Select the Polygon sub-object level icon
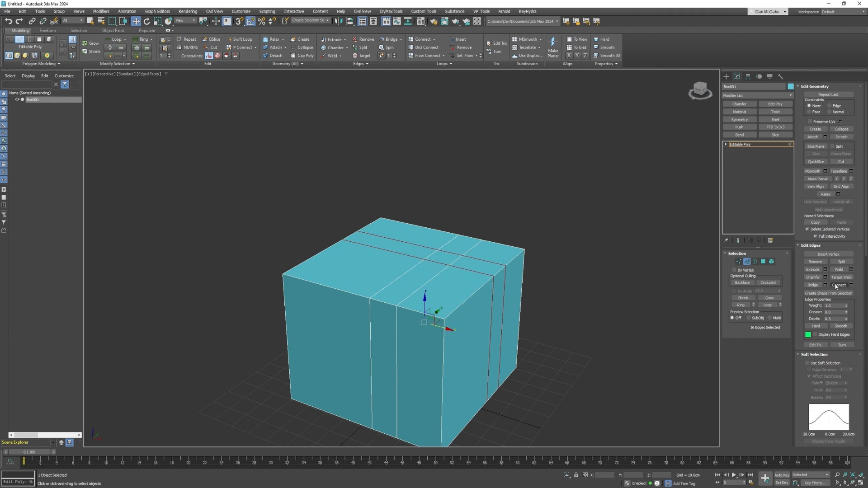 [763, 262]
